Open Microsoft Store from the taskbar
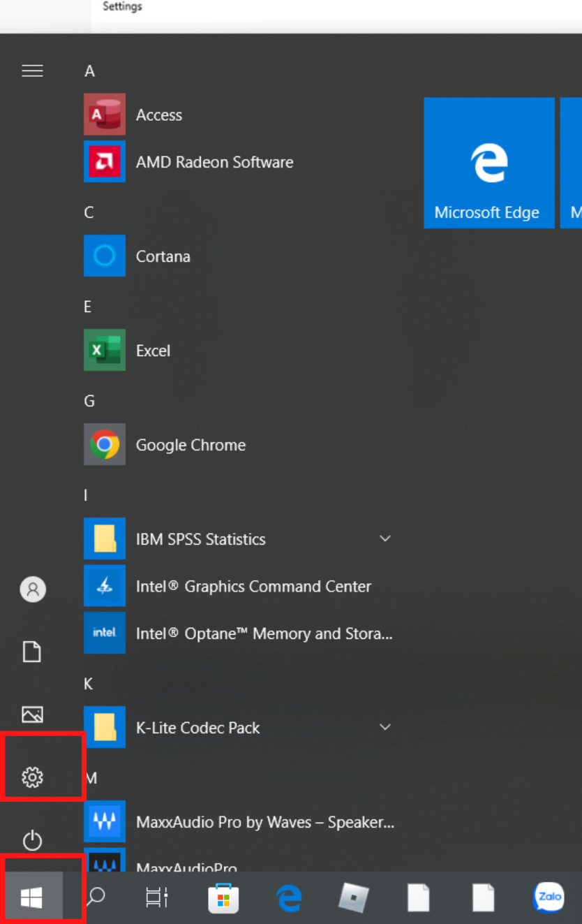The width and height of the screenshot is (582, 924). 223,897
